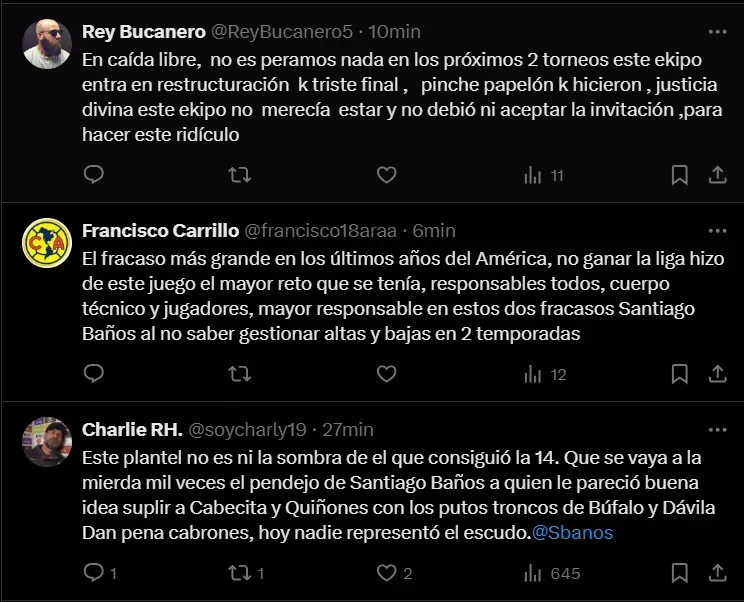Image resolution: width=744 pixels, height=602 pixels.
Task: Like Rey Bucanero's tweet
Action: pos(386,175)
